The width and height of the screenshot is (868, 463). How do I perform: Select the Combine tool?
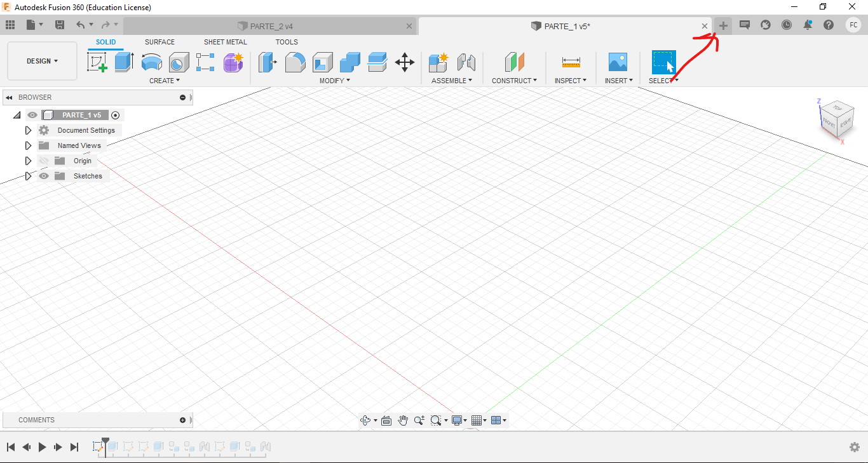pyautogui.click(x=349, y=62)
